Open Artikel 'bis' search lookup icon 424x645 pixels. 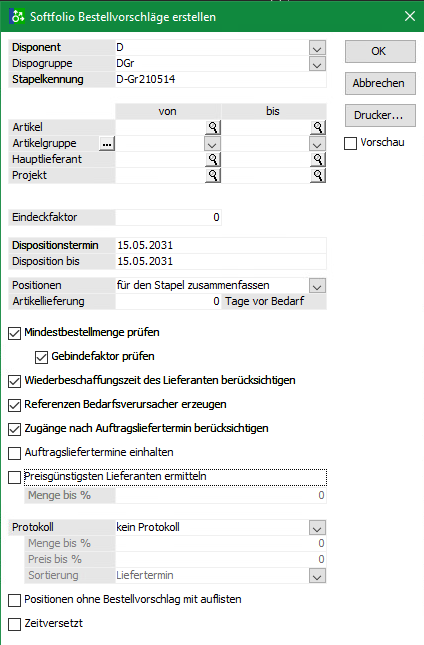(318, 127)
